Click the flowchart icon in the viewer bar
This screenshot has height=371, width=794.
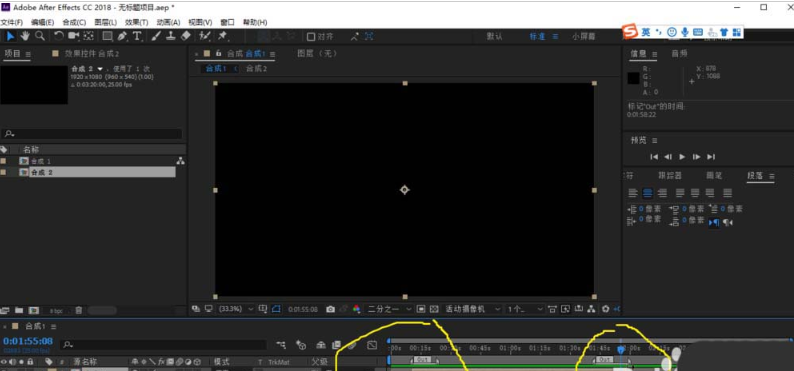(x=591, y=309)
